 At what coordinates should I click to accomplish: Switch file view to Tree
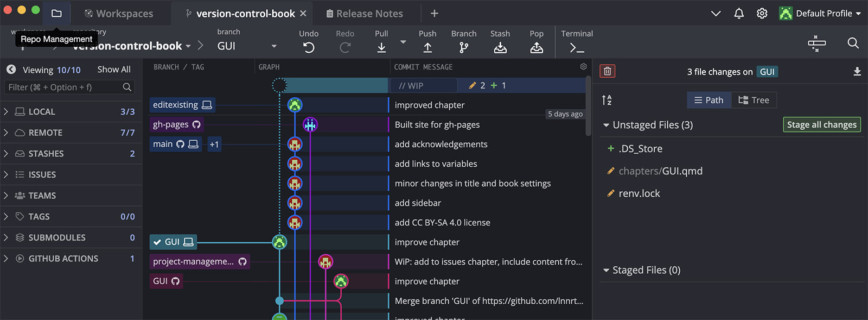tap(754, 100)
